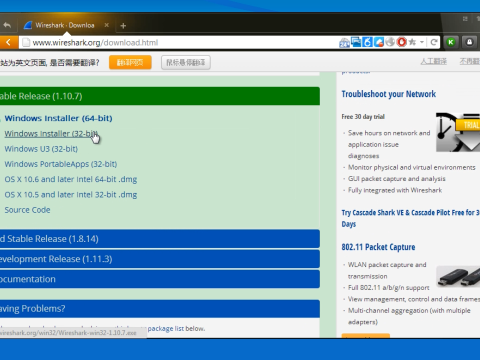Open the weather icon showing 24 degrees
The width and height of the screenshot is (480, 360).
(344, 42)
